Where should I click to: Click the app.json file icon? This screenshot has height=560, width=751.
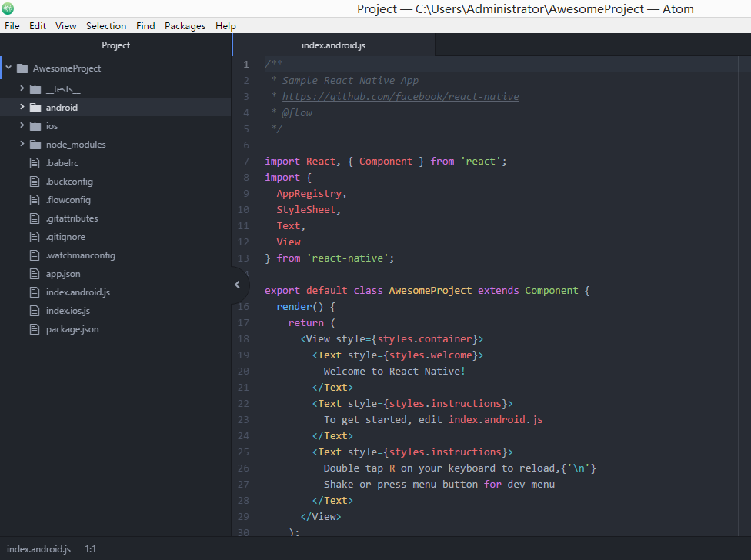(x=35, y=274)
